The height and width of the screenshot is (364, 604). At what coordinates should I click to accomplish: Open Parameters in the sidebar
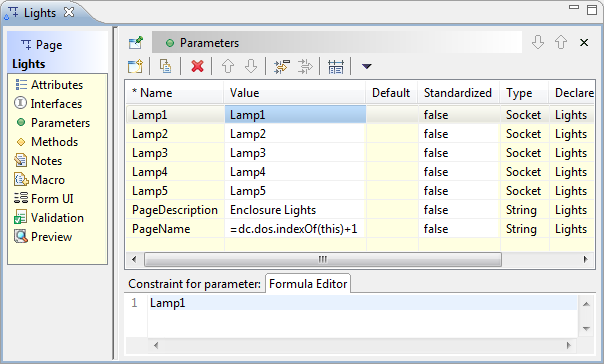point(60,123)
